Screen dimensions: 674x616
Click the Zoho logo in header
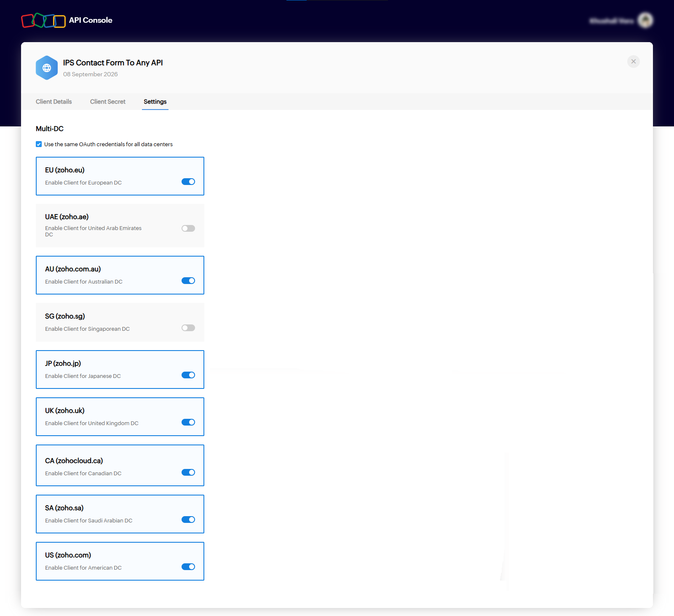coord(43,20)
